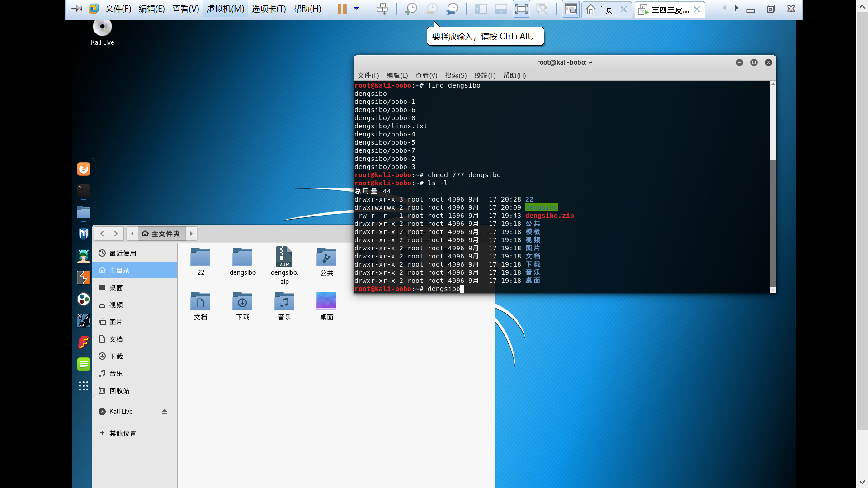The width and height of the screenshot is (868, 488).
Task: Eject the Kali Live drive
Action: tap(165, 412)
